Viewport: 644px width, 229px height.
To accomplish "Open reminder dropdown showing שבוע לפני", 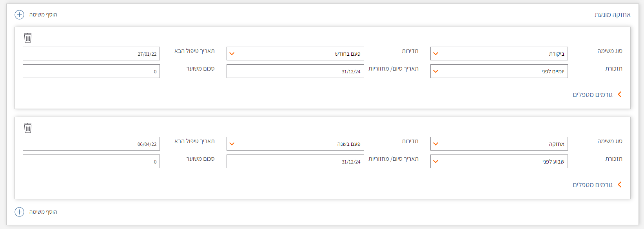I will click(x=499, y=162).
